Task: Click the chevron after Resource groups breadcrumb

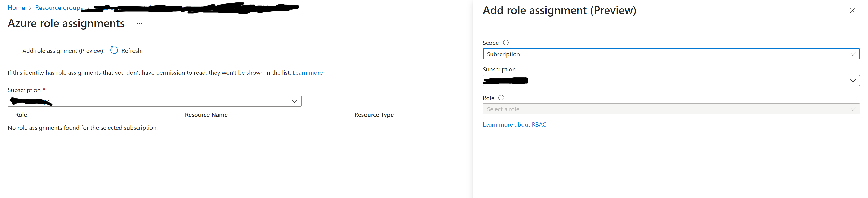Action: pyautogui.click(x=88, y=8)
